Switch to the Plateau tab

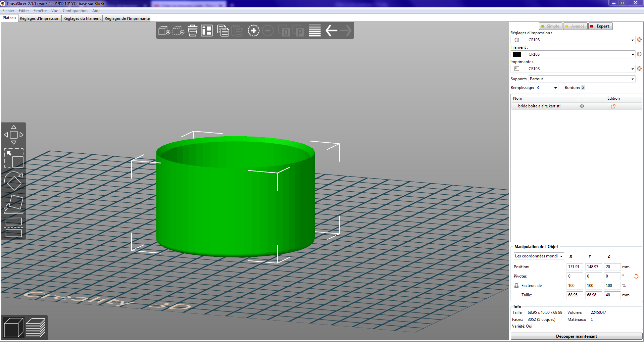(x=9, y=18)
